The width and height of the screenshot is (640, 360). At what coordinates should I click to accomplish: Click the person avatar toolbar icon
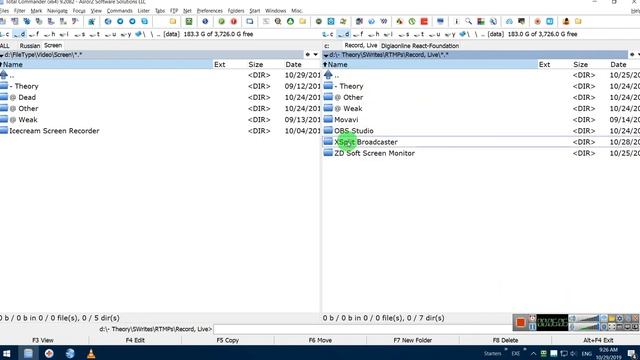tap(566, 21)
